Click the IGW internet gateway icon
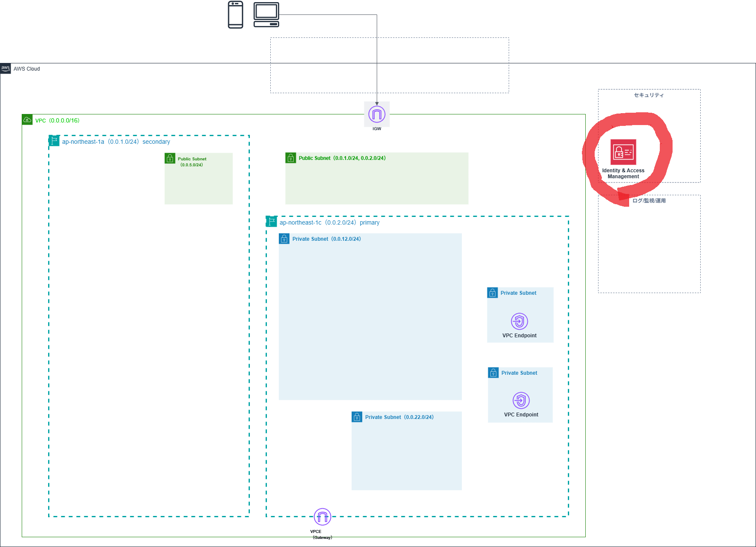Screen dimensions: 756x547 [377, 114]
